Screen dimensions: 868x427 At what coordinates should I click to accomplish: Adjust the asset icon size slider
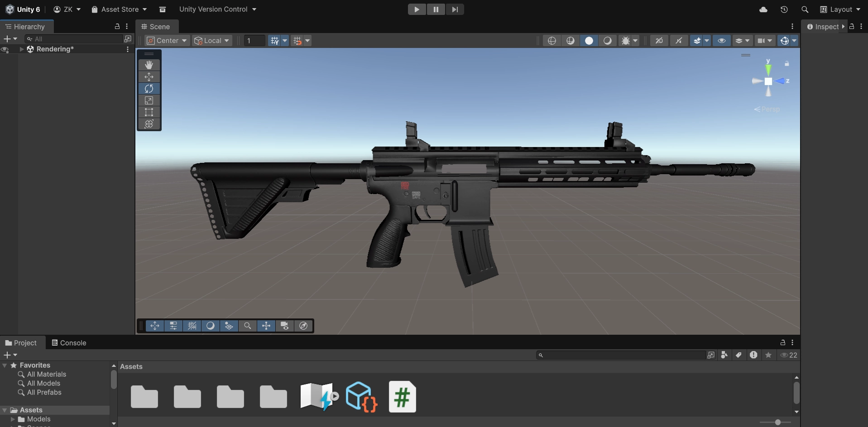coord(777,422)
